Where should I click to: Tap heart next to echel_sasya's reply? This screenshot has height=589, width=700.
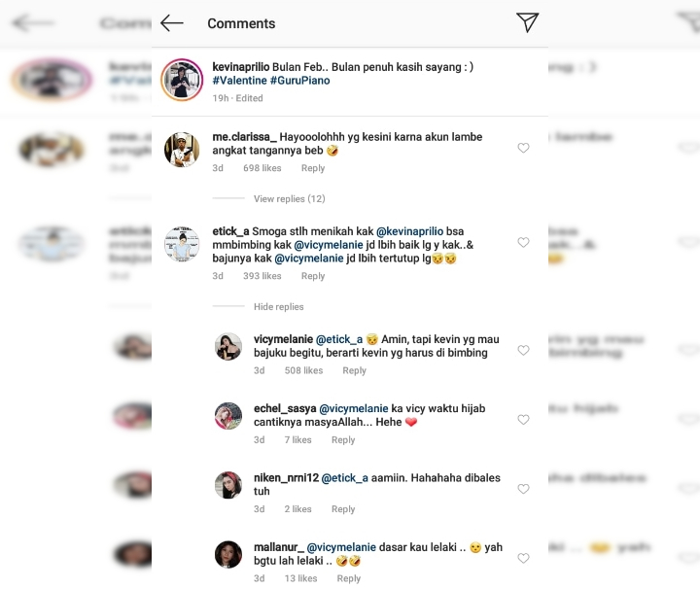(523, 420)
